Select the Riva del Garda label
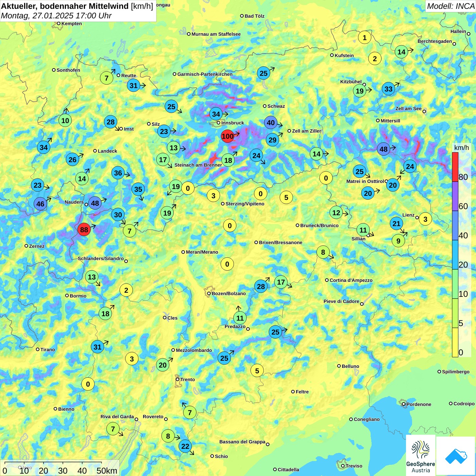This screenshot has width=476, height=476. pos(117,417)
